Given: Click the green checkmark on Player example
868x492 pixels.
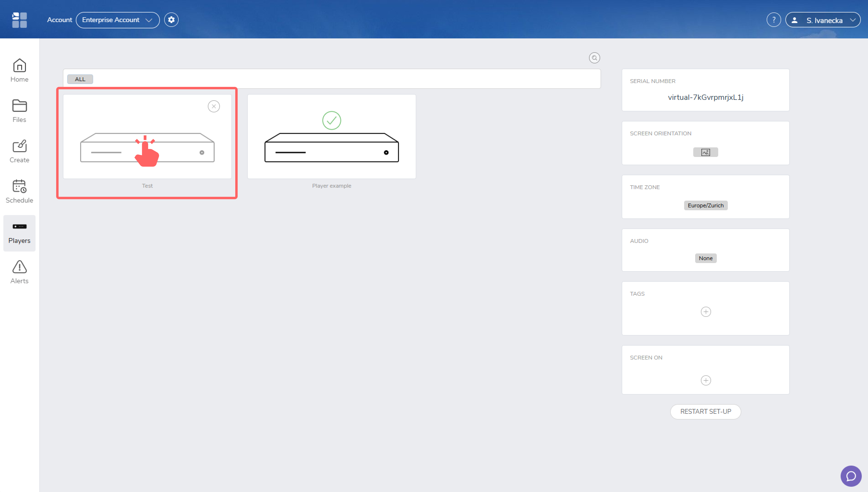Looking at the screenshot, I should 332,120.
